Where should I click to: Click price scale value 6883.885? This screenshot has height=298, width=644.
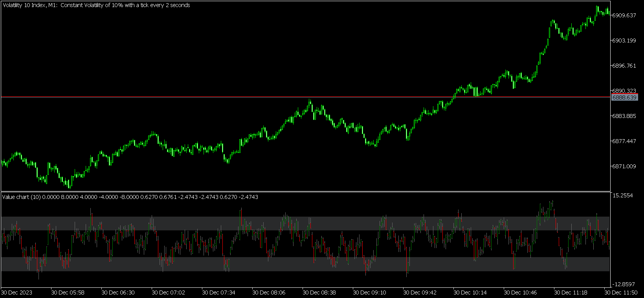tap(624, 116)
